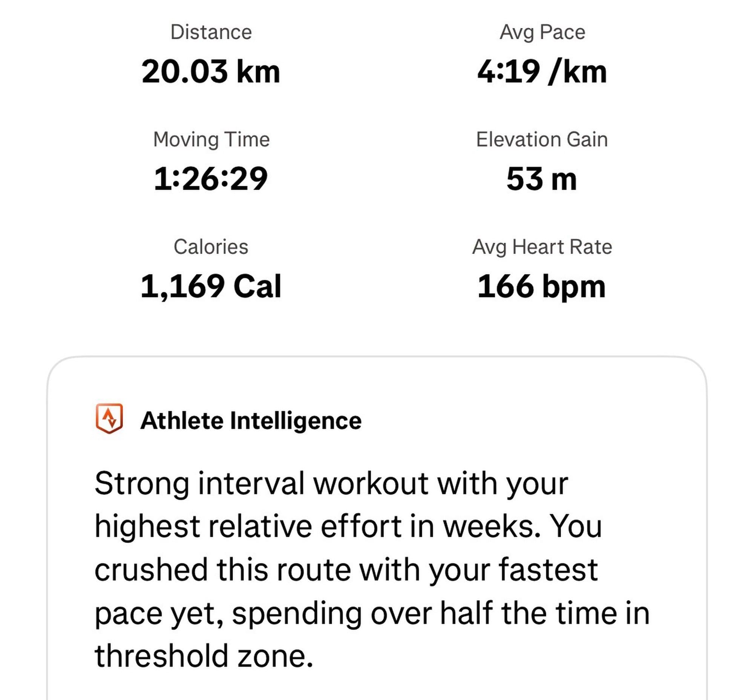Tap the Athlete Intelligence heading text
The height and width of the screenshot is (700, 754).
250,421
